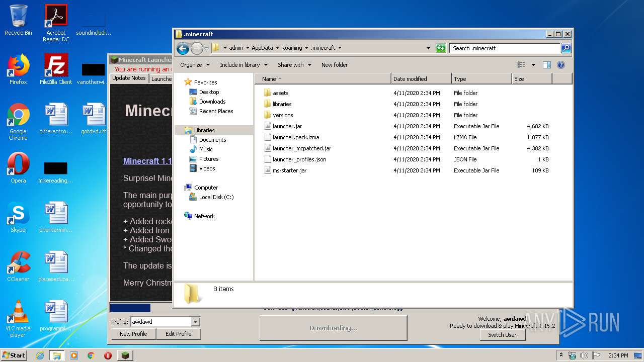Open the Minecraft 1.1 link in update notes
Viewport: 644px width, 362px height.
pos(147,161)
